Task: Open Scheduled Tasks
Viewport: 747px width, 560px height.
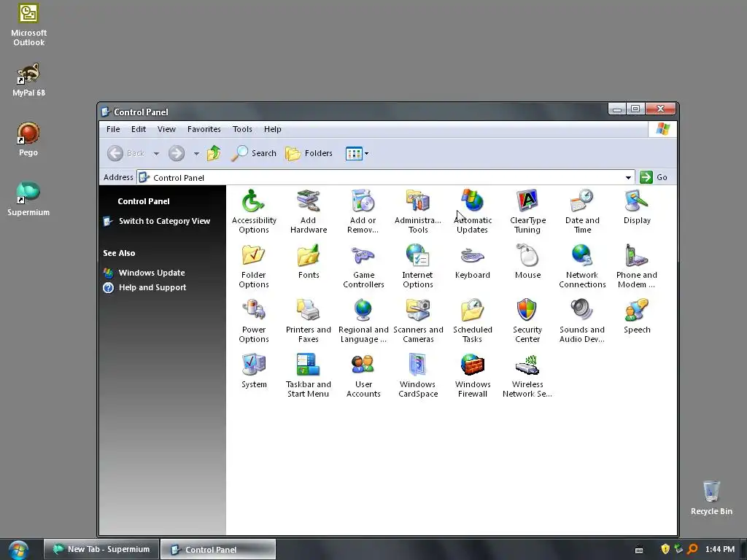Action: coord(472,321)
